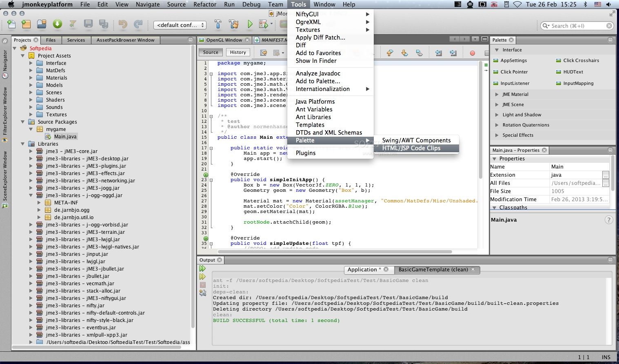Screen dimensions: 619x364
Task: Click the green download arrow toolbar icon
Action: pyautogui.click(x=58, y=24)
